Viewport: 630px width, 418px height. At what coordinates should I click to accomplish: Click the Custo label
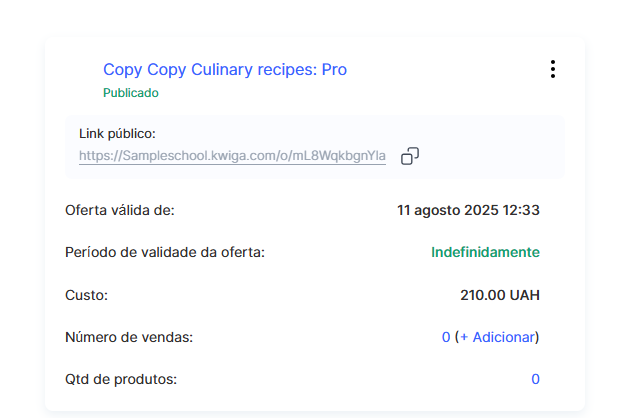point(86,295)
